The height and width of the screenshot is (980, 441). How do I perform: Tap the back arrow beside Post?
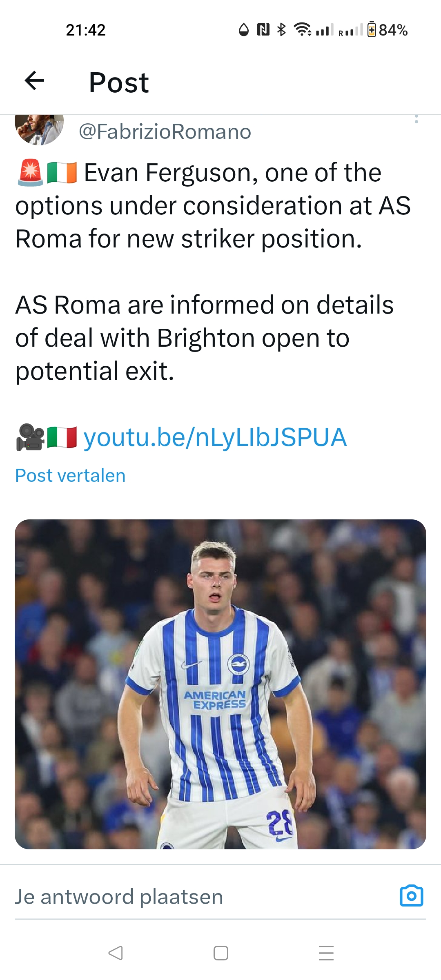(x=35, y=80)
